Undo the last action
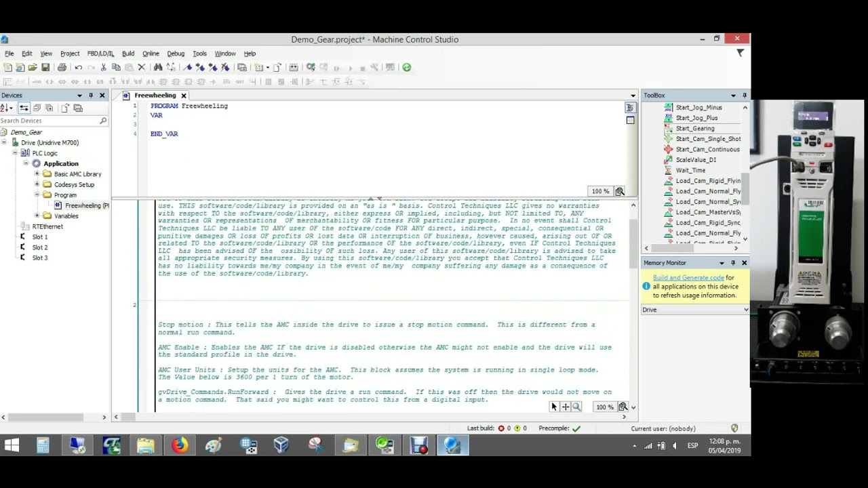Image resolution: width=868 pixels, height=488 pixels. (x=78, y=67)
